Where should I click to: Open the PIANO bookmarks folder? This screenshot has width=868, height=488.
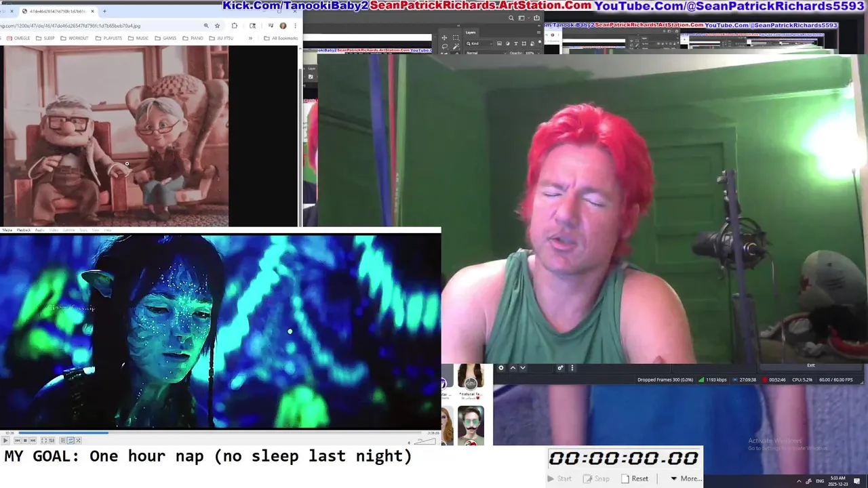[193, 38]
